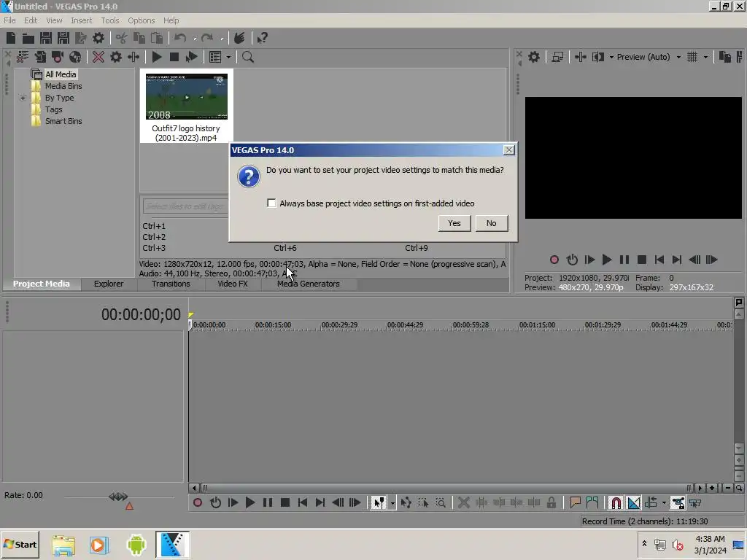Viewport: 747px width, 560px height.
Task: Check Always base project video settings checkbox
Action: 271,203
